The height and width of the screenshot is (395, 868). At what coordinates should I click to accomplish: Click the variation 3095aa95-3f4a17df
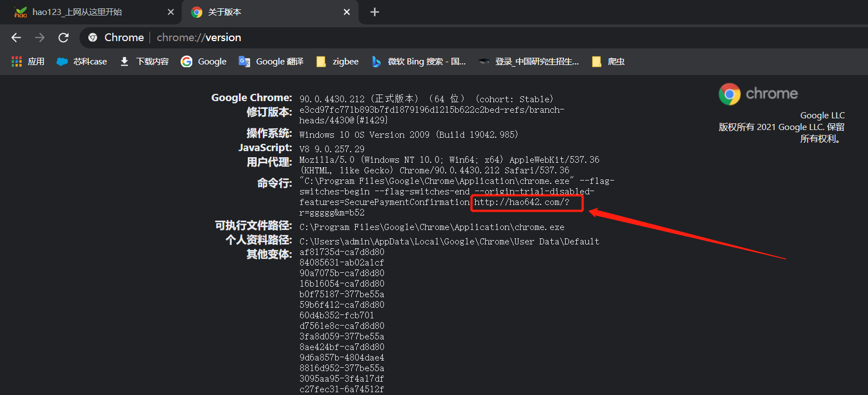tap(342, 379)
